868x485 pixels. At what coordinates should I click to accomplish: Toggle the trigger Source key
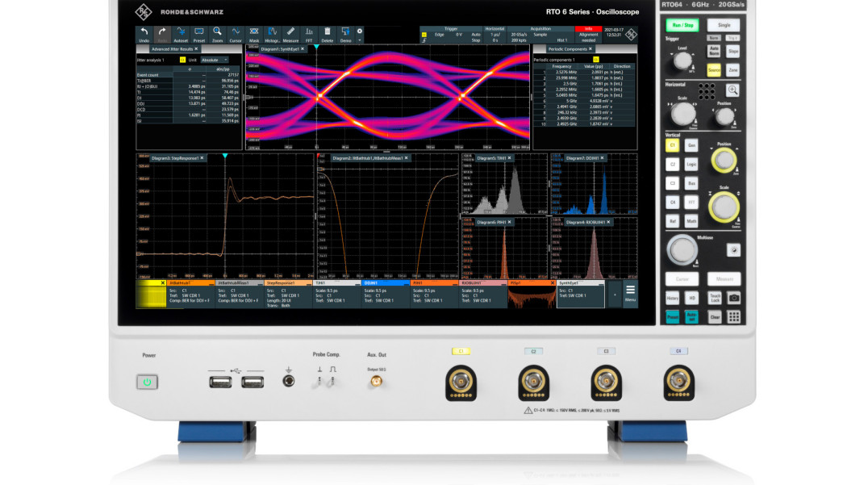click(714, 69)
